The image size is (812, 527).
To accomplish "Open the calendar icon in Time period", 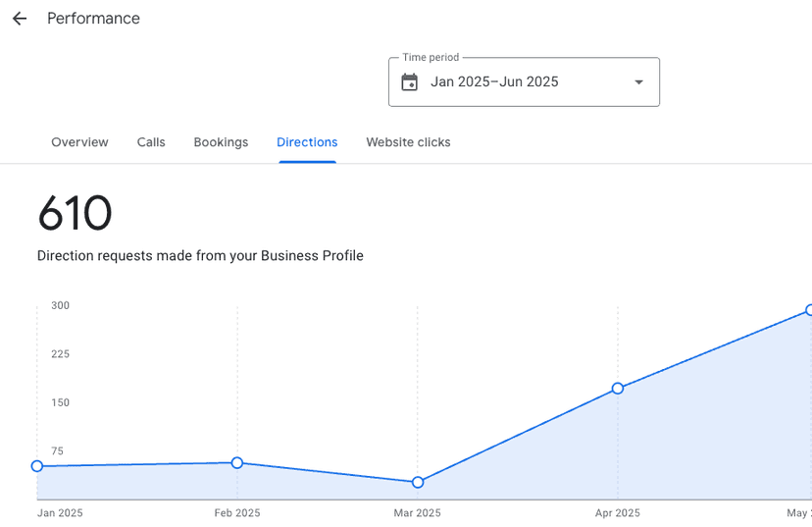I will pyautogui.click(x=410, y=81).
